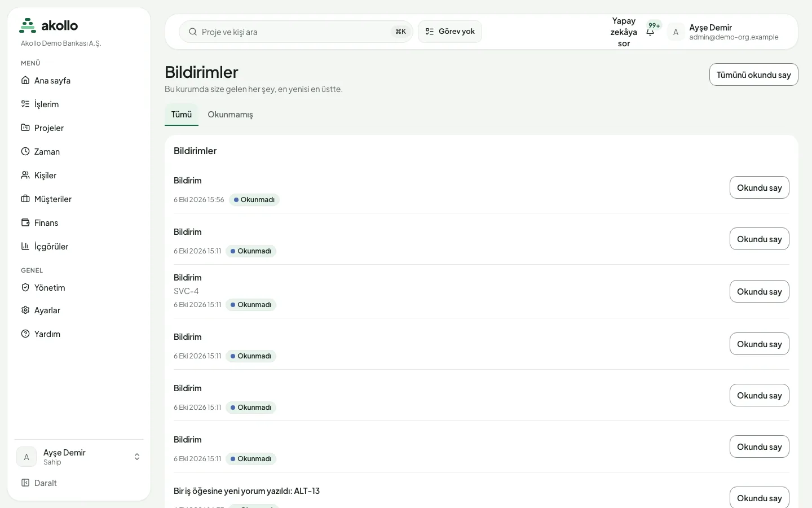
Task: Focus the Proje ve kişi ara search field
Action: click(x=296, y=32)
